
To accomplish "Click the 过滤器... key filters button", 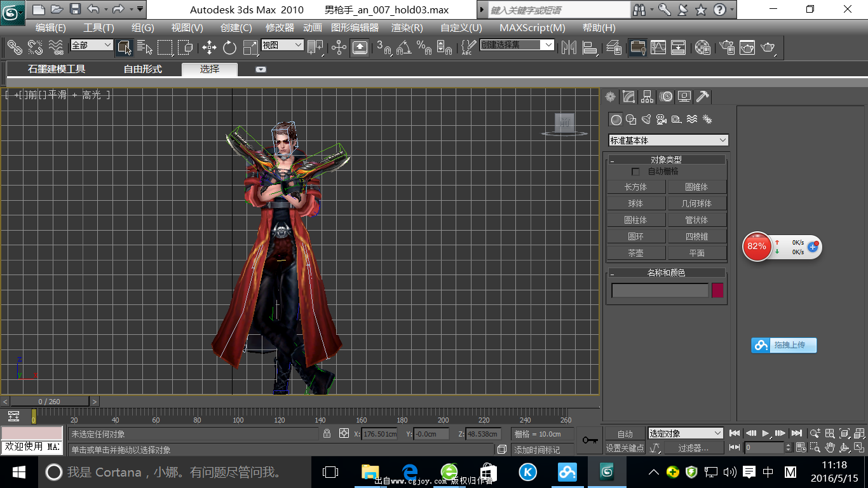I will click(693, 448).
